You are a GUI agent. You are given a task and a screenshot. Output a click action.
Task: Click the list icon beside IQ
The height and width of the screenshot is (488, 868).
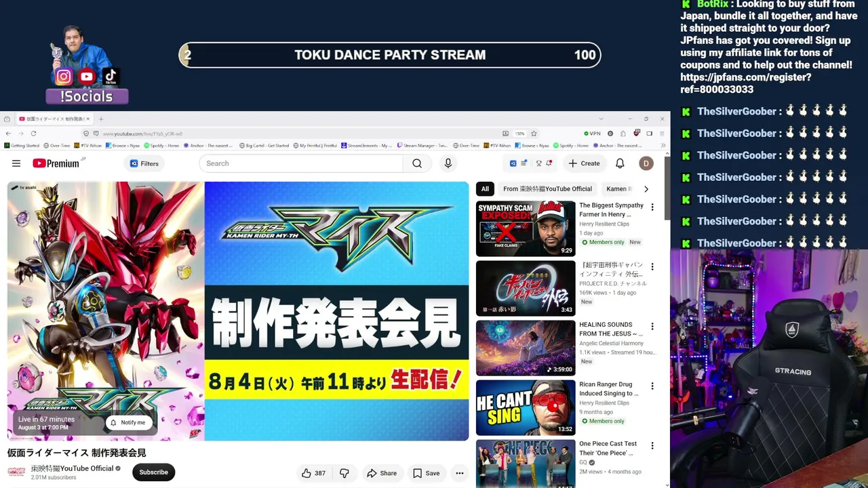coord(524,163)
